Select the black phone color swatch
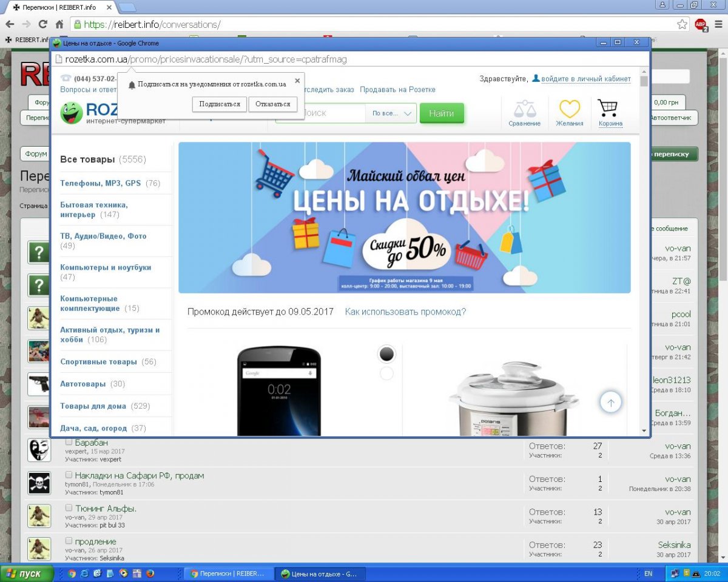The height and width of the screenshot is (582, 728). tap(386, 354)
